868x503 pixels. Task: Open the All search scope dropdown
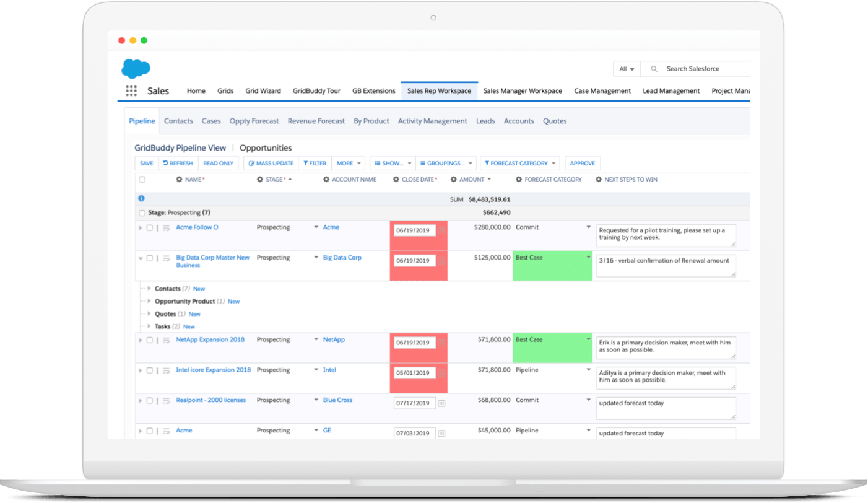pos(627,69)
